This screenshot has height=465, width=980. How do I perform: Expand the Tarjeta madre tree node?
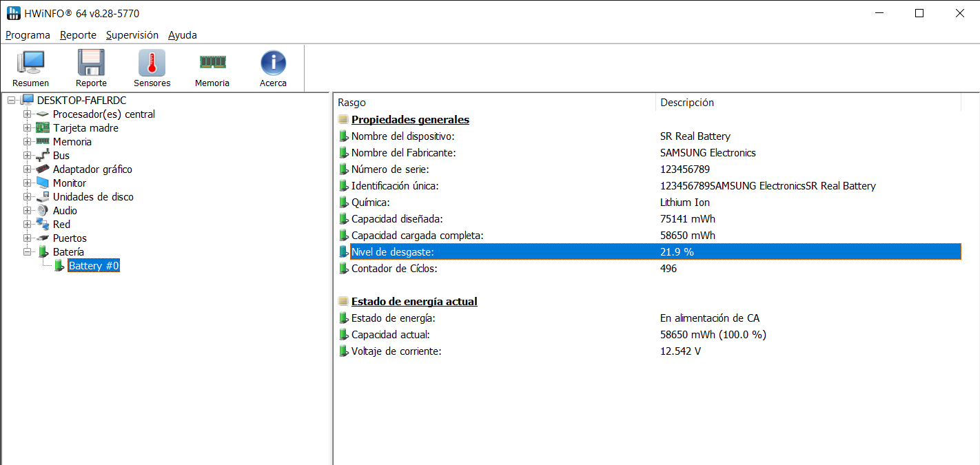tap(27, 128)
